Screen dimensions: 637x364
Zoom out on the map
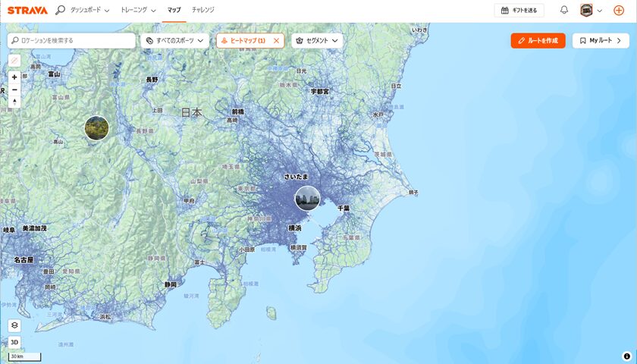14,89
